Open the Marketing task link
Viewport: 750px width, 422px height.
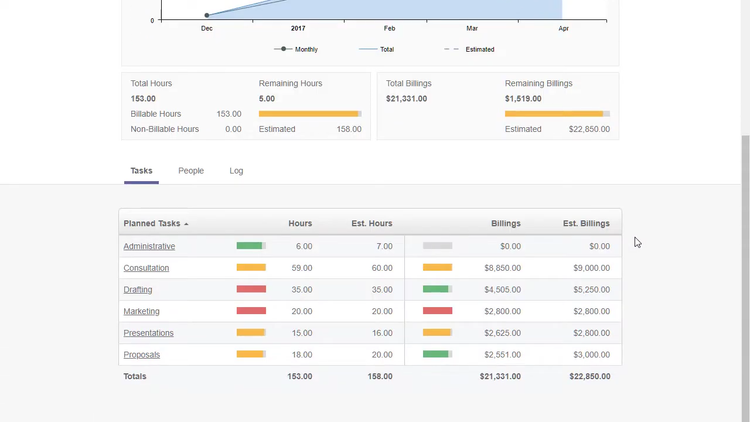pyautogui.click(x=142, y=311)
